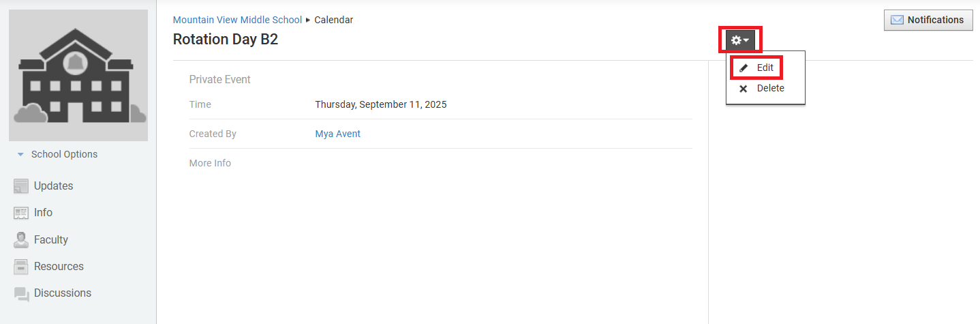Click the Faculty person icon
The height and width of the screenshot is (324, 980).
click(21, 240)
